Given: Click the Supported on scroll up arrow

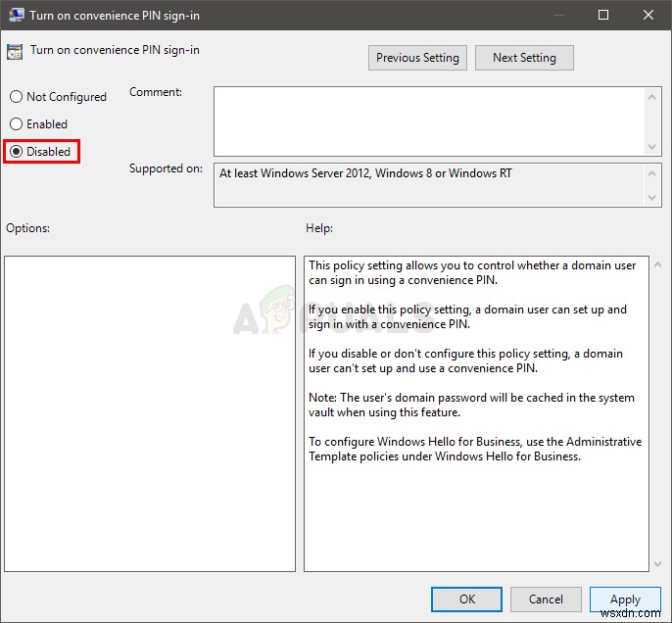Looking at the screenshot, I should tap(651, 173).
